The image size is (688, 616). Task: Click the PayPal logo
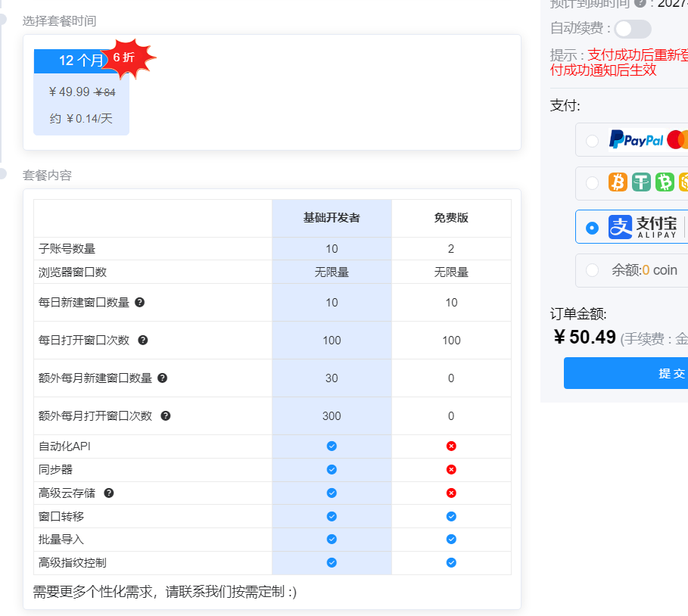(636, 139)
